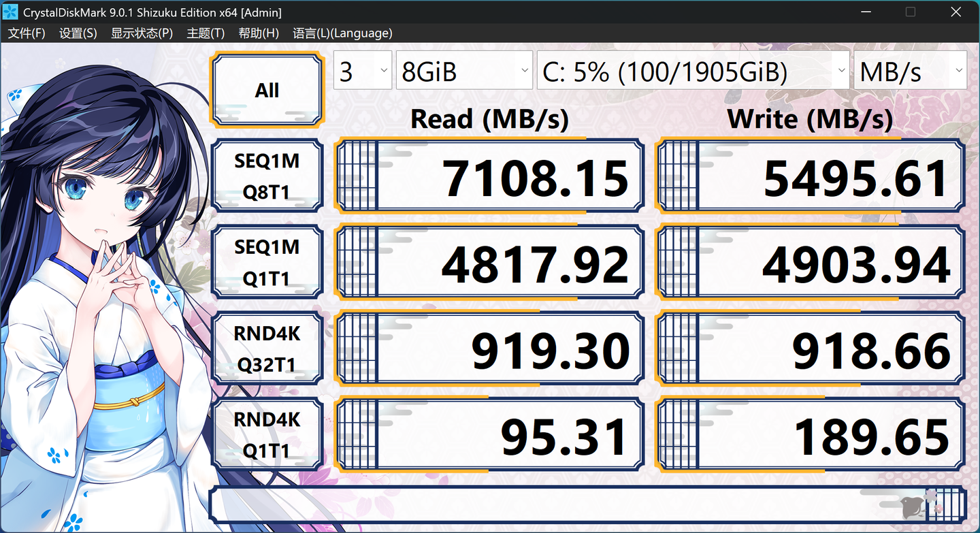This screenshot has width=980, height=533.
Task: Click the comment field at the bottom
Action: click(587, 504)
